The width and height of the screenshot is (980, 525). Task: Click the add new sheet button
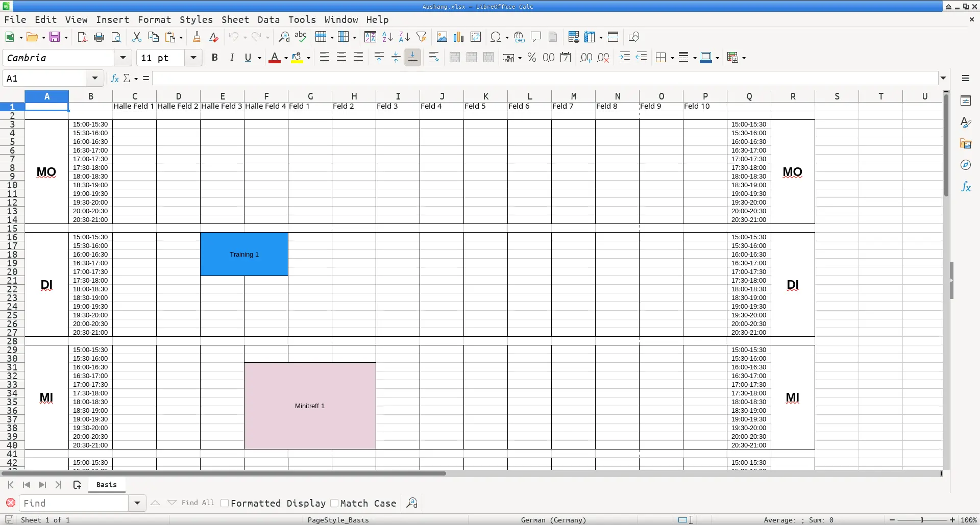coord(77,485)
